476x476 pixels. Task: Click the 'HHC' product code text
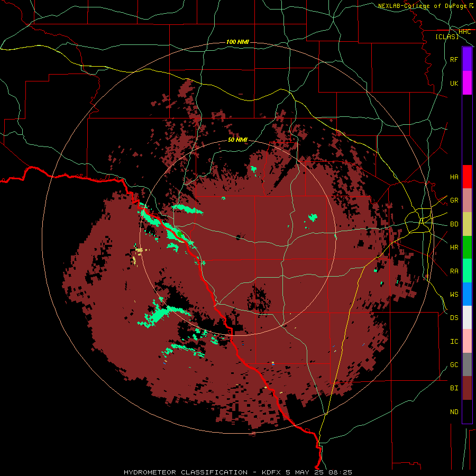point(464,32)
